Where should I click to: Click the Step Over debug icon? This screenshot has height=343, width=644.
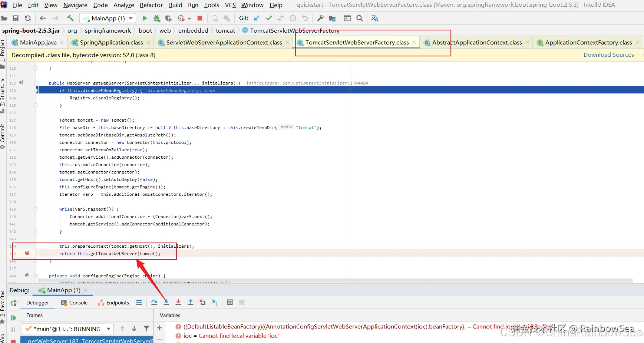pyautogui.click(x=154, y=303)
